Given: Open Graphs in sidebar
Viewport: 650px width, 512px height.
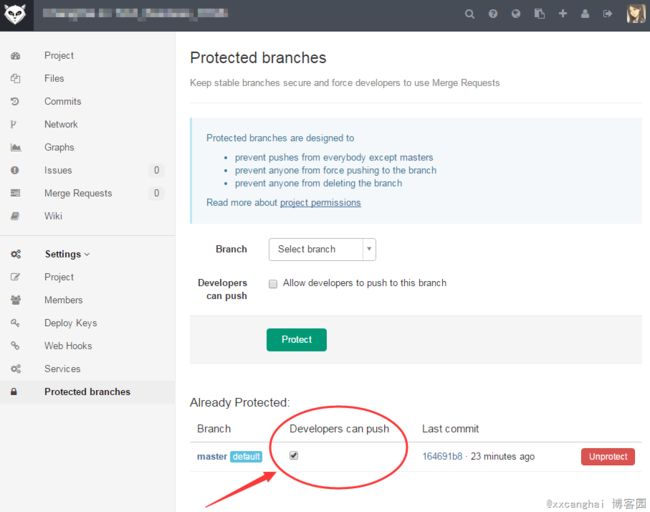Looking at the screenshot, I should pos(59,147).
